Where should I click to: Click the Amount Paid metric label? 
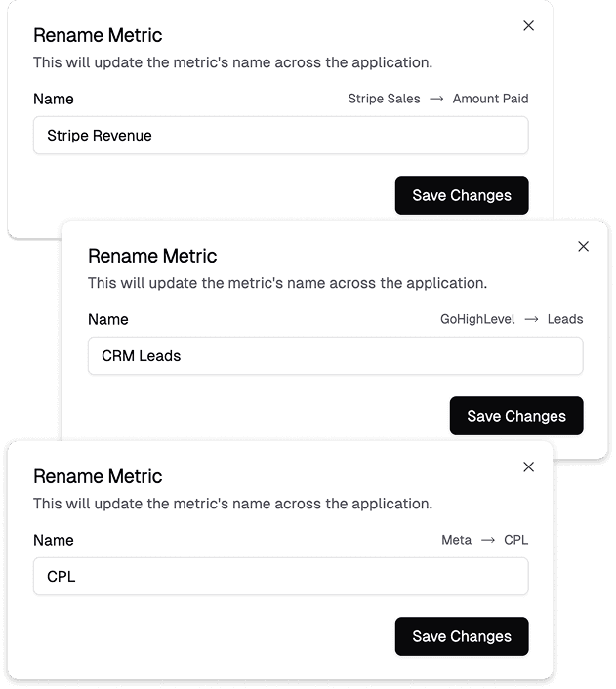[490, 99]
